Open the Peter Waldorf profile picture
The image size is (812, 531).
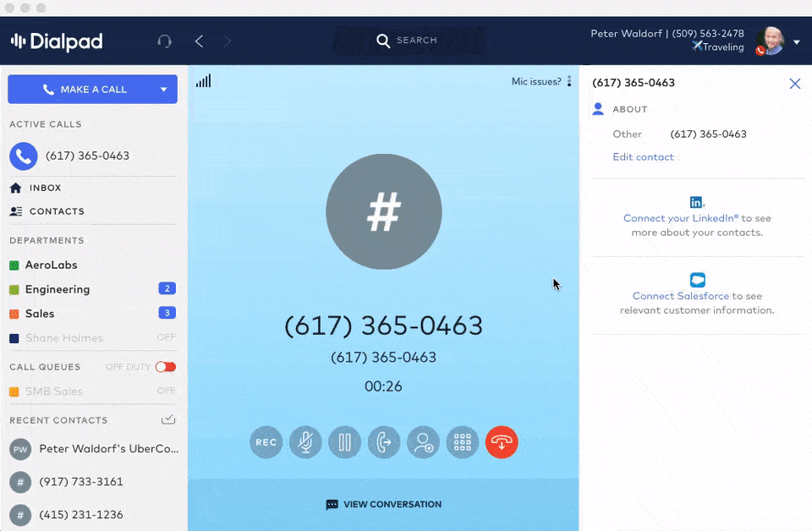[770, 41]
